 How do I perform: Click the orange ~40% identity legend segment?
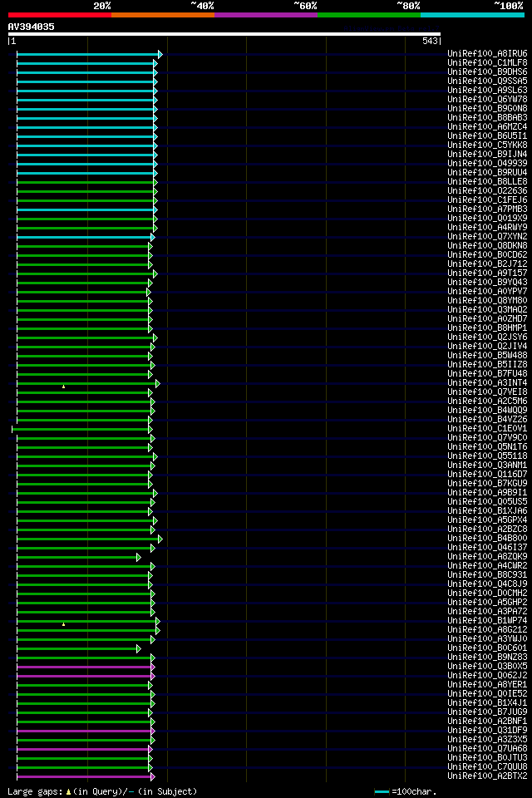(x=163, y=15)
